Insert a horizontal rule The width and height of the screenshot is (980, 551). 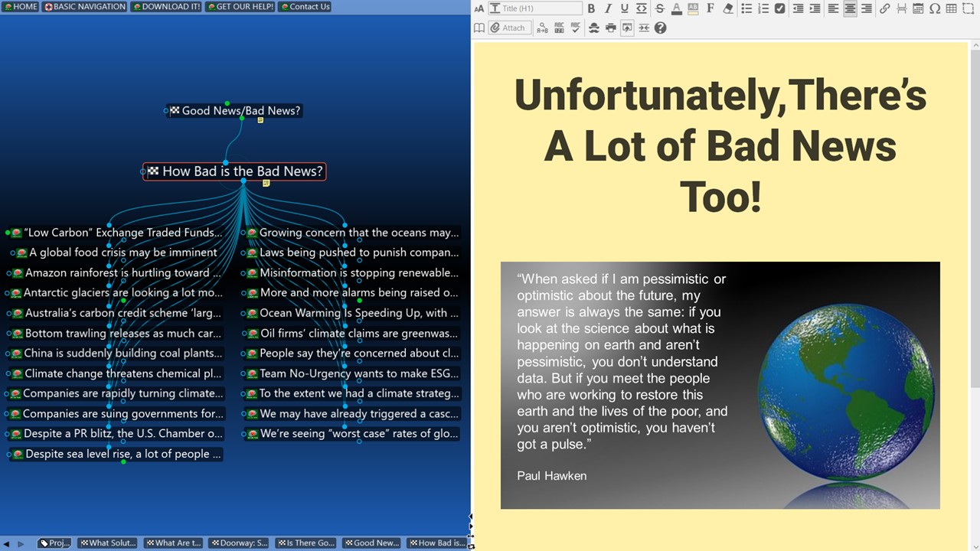pos(901,8)
